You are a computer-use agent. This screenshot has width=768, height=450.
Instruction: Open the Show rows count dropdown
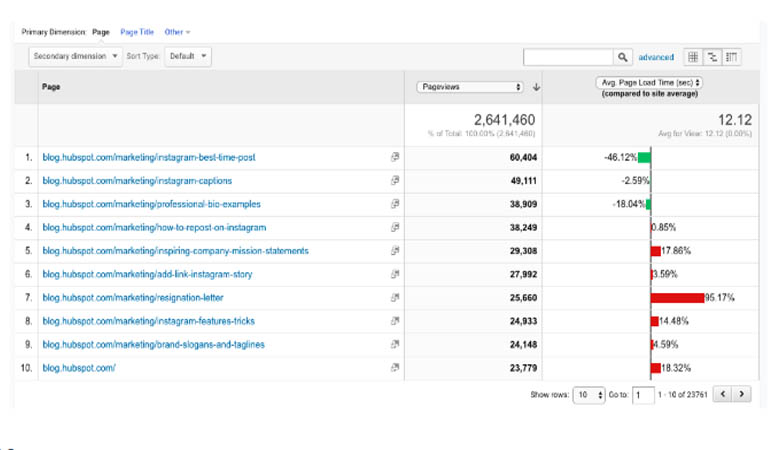click(589, 395)
